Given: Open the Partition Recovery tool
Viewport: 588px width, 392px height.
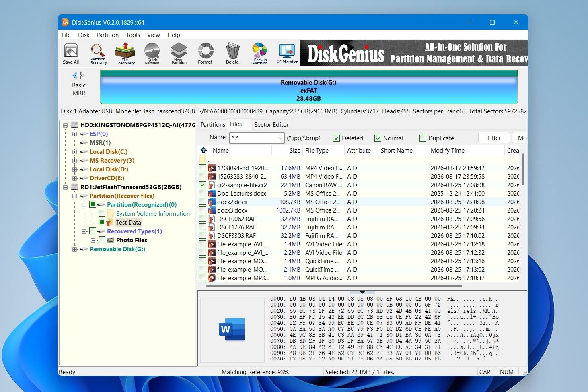Looking at the screenshot, I should click(x=98, y=54).
